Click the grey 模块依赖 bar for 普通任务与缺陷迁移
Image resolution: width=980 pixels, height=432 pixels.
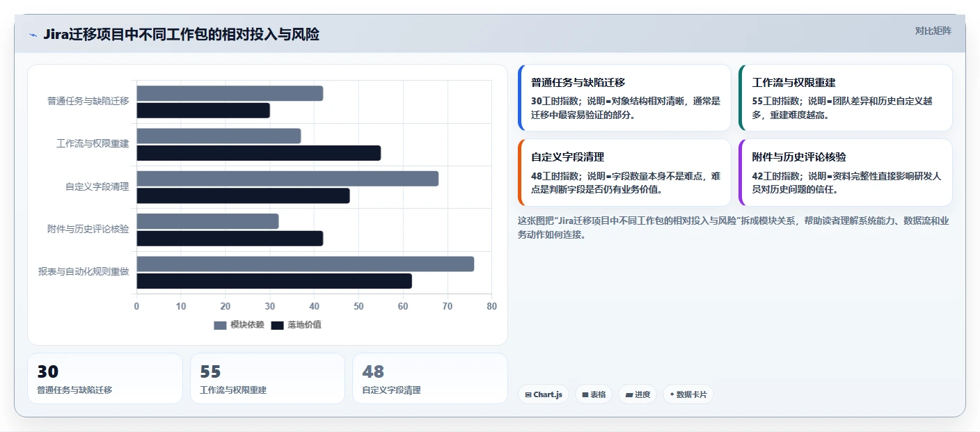pos(230,93)
